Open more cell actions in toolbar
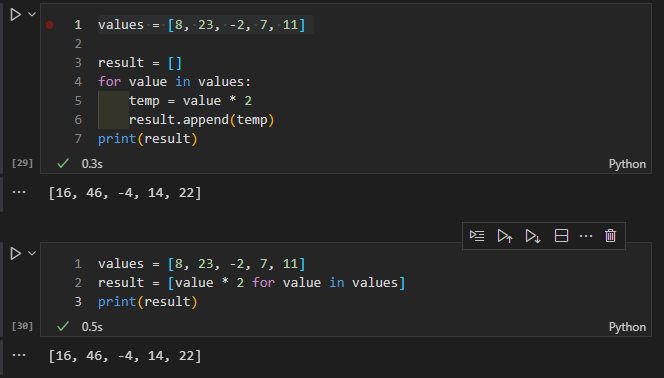Viewport: 664px width, 378px height. [586, 236]
